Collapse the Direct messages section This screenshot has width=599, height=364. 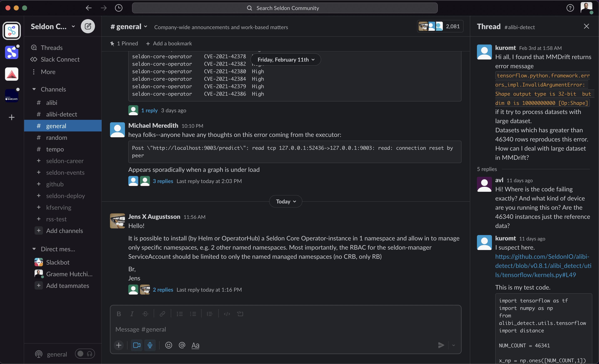(34, 249)
